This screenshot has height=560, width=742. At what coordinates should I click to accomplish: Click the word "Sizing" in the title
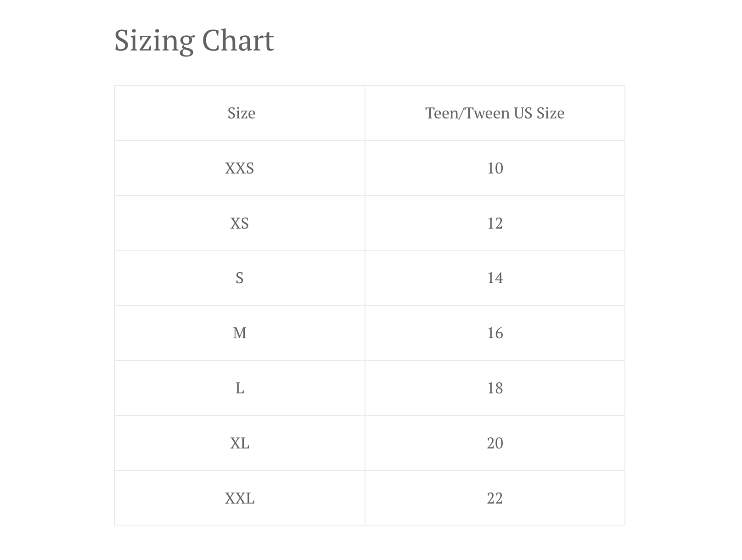tap(154, 41)
